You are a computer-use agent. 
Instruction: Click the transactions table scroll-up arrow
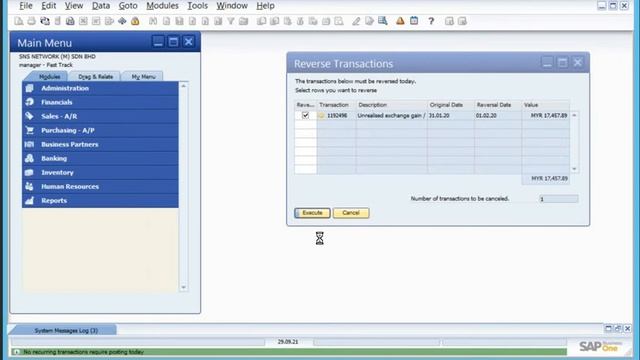pos(574,116)
